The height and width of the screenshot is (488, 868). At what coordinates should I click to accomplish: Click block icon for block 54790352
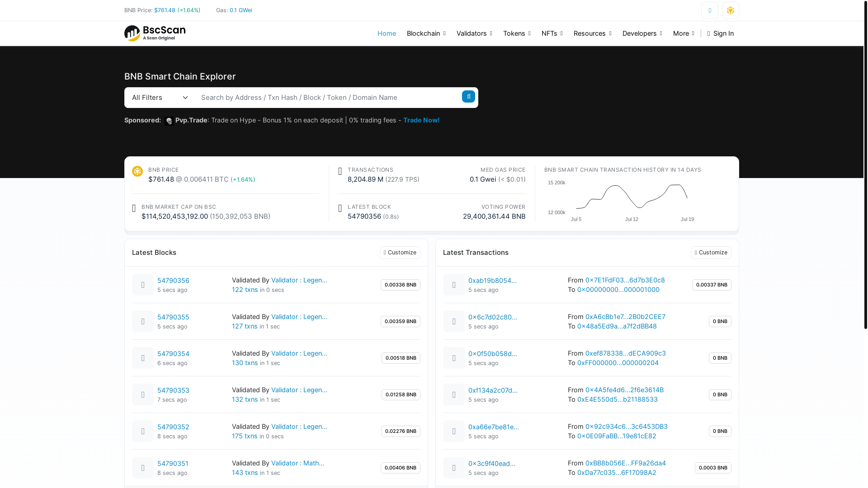coord(143,431)
